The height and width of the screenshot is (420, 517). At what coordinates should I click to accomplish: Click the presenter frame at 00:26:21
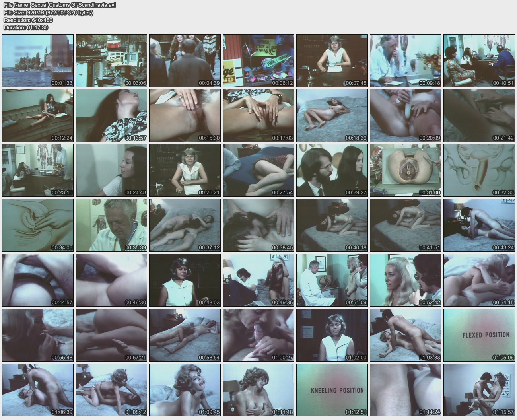pos(185,170)
